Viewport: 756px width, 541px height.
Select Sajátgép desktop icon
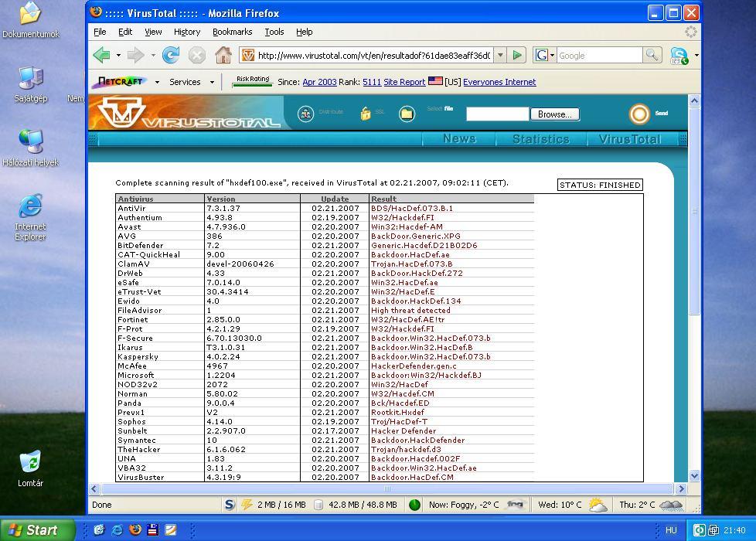click(x=30, y=84)
